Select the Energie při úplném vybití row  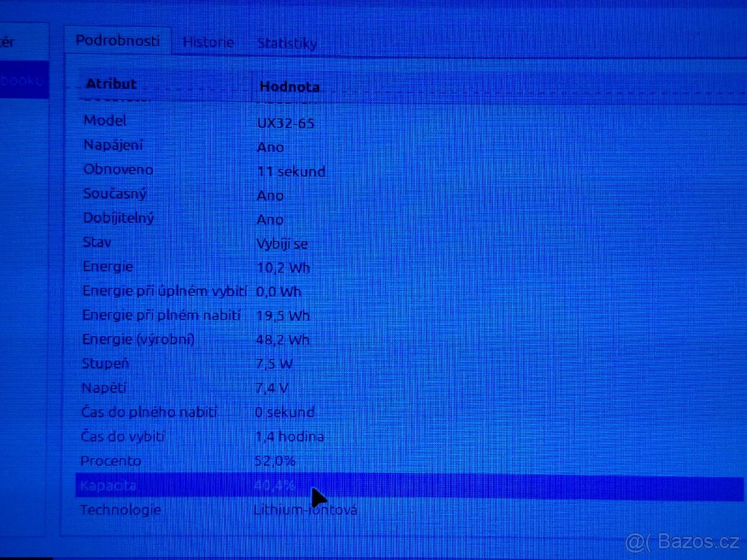coord(164,291)
